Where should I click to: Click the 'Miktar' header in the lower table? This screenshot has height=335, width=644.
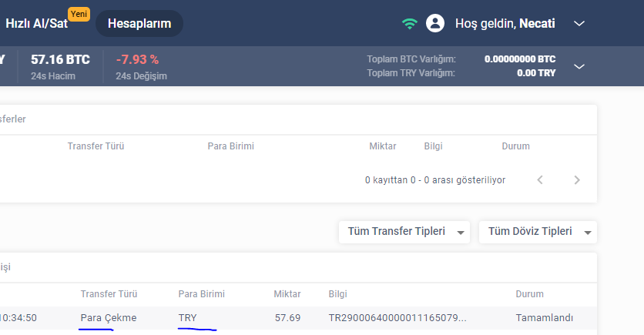[287, 294]
